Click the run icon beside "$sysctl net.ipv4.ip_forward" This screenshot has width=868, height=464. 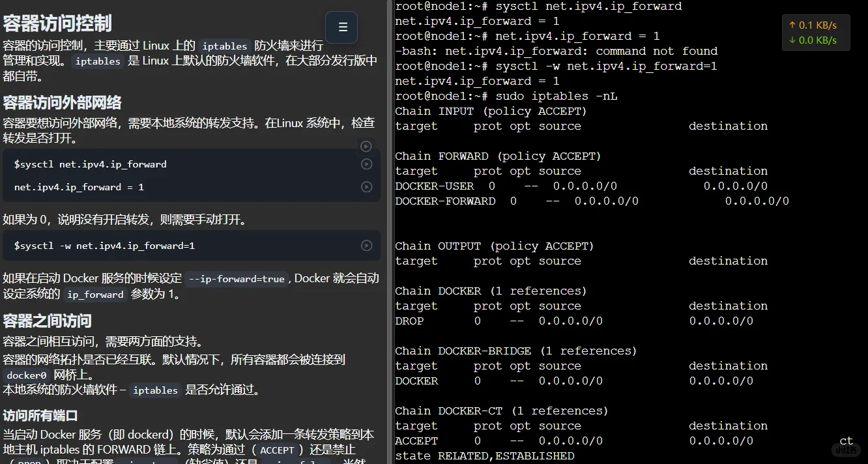pos(366,164)
